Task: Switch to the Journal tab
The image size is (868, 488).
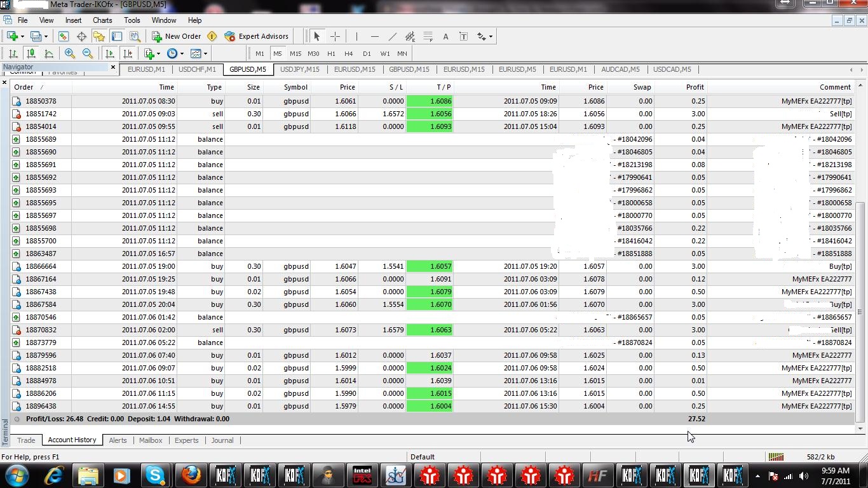Action: click(x=222, y=440)
